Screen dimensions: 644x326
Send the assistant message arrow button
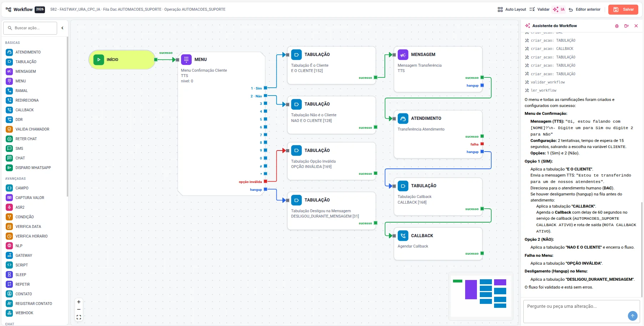pyautogui.click(x=633, y=316)
